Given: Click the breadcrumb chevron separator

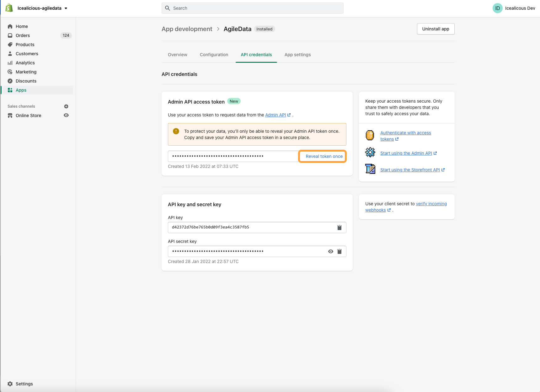Looking at the screenshot, I should [218, 29].
